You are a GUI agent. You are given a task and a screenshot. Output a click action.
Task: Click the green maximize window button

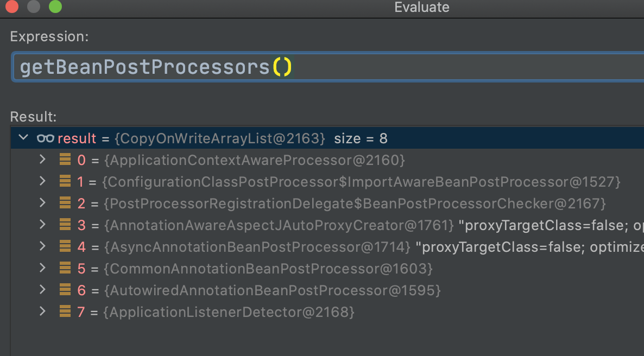(x=55, y=7)
